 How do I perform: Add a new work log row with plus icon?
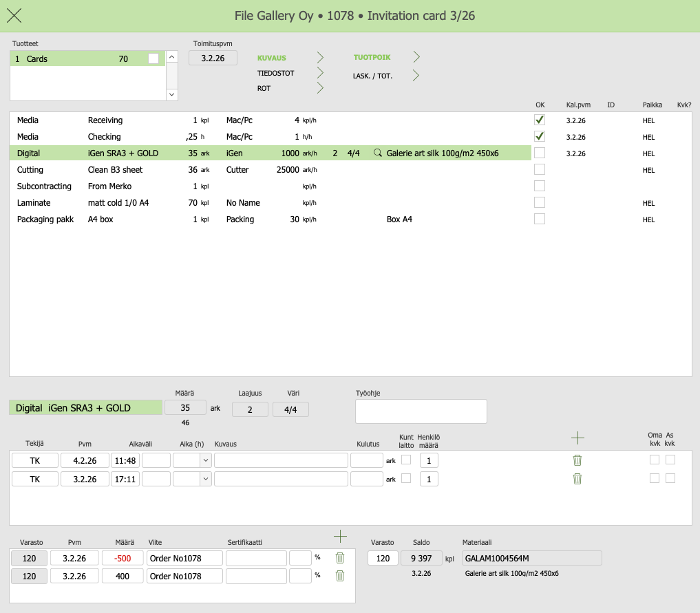(x=577, y=438)
